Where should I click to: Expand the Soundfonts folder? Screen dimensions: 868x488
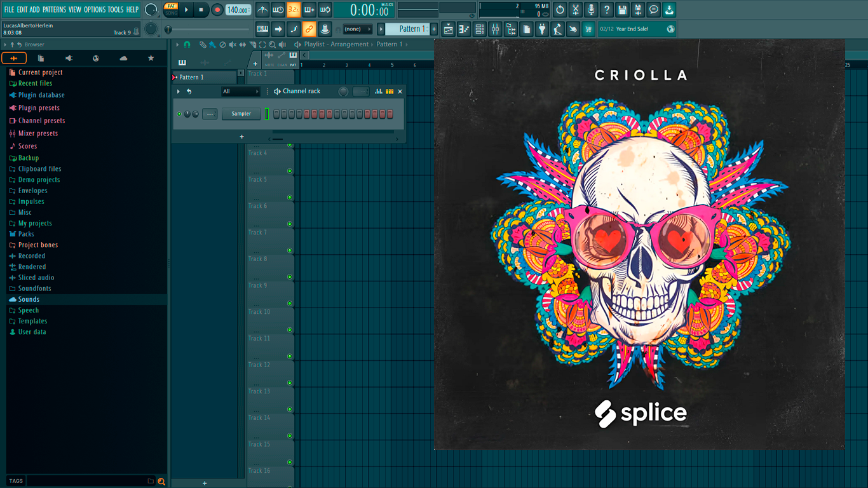[34, 288]
